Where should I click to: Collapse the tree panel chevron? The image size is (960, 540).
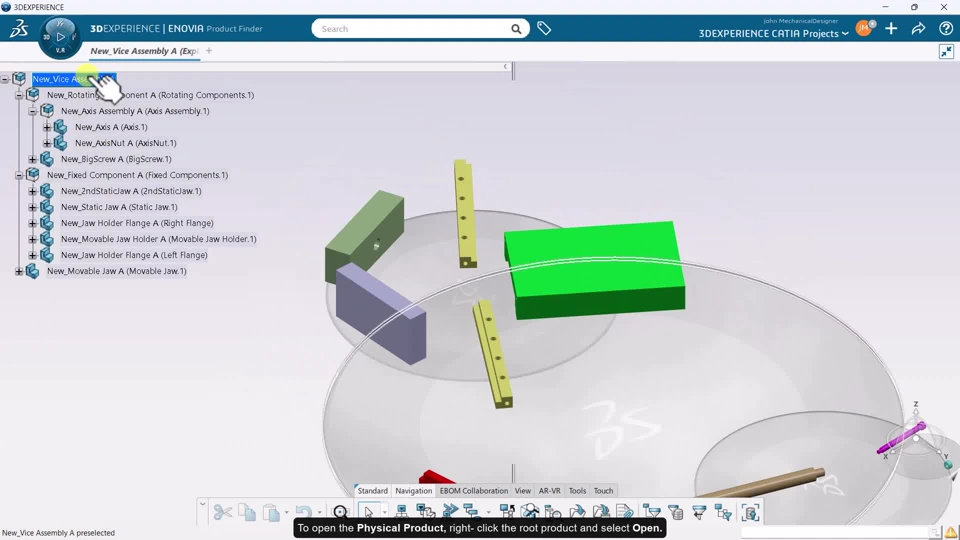pos(505,66)
